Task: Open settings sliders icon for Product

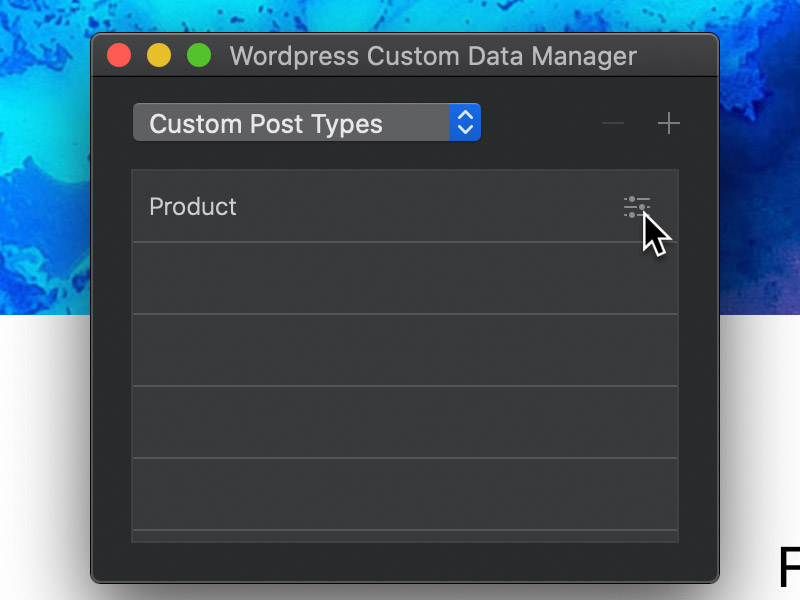Action: pos(636,207)
